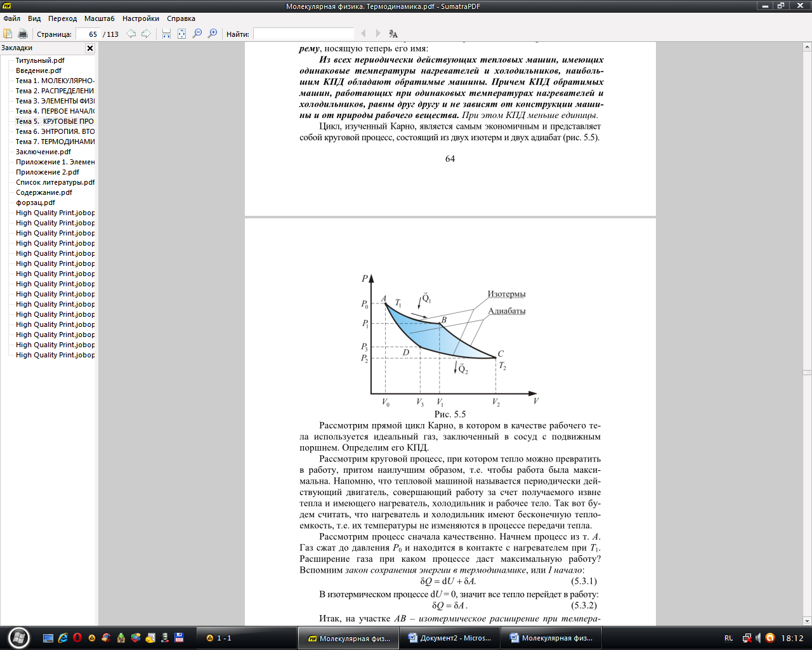This screenshot has width=812, height=650.
Task: Select bookmark Введение.pdf
Action: point(39,70)
